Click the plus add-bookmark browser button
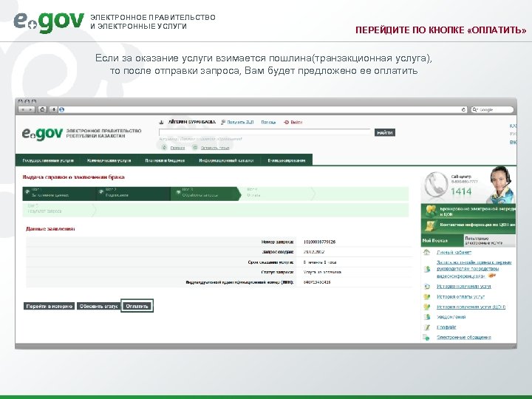532x399 pixels. [x=53, y=109]
